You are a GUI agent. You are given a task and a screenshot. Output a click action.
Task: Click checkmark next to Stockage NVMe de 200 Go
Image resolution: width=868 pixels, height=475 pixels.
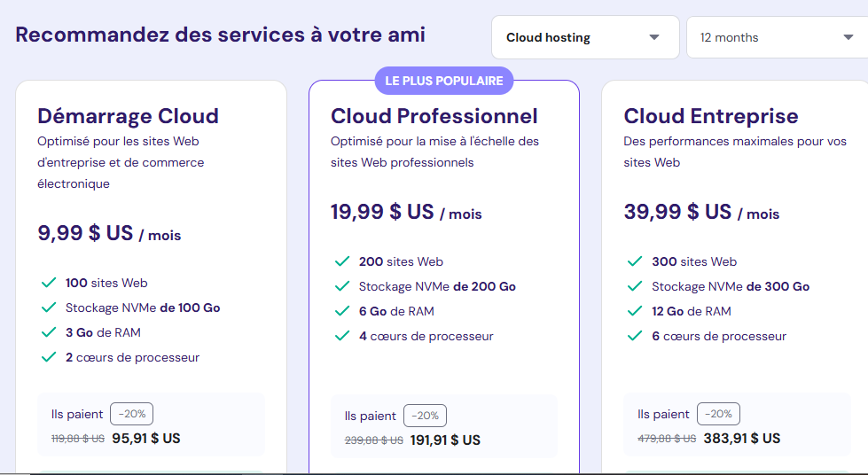click(x=342, y=286)
